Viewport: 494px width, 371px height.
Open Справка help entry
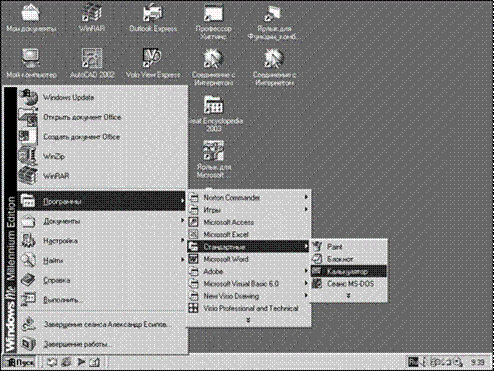click(x=102, y=280)
